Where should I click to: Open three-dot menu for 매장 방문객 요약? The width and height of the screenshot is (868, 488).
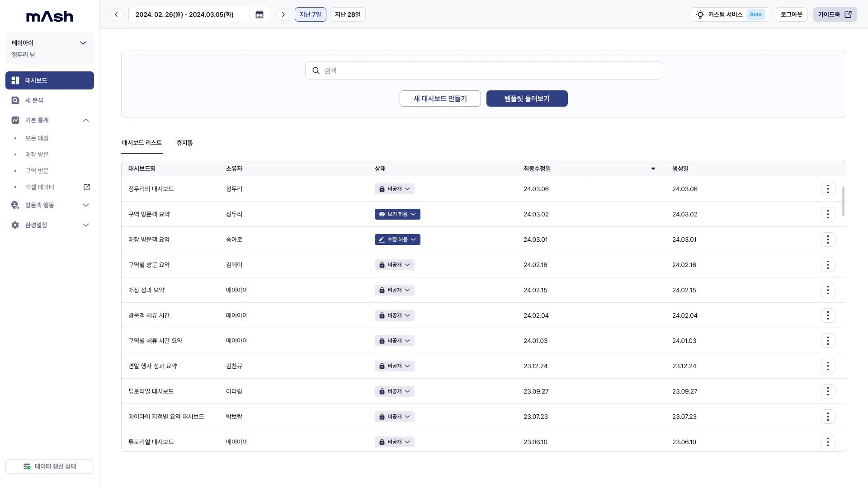[827, 239]
